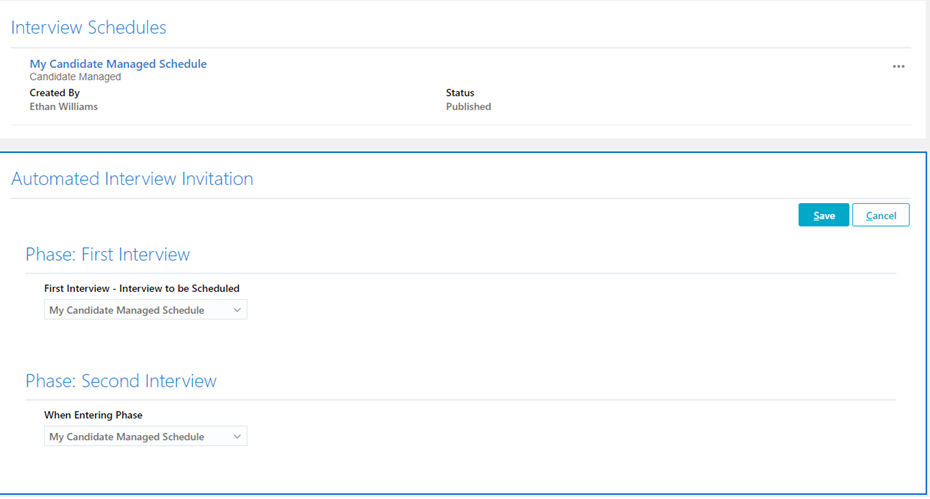Cancel the automated interview invitation changes
The width and height of the screenshot is (930, 499).
pos(880,215)
